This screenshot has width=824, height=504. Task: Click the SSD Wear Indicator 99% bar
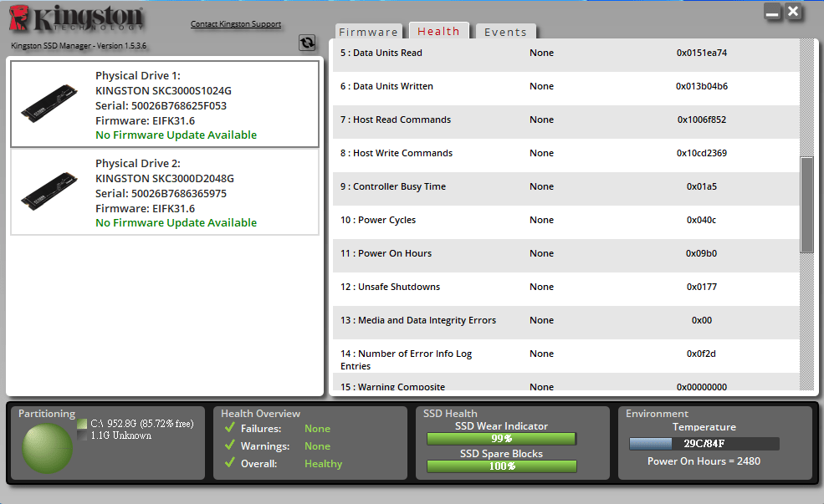501,438
